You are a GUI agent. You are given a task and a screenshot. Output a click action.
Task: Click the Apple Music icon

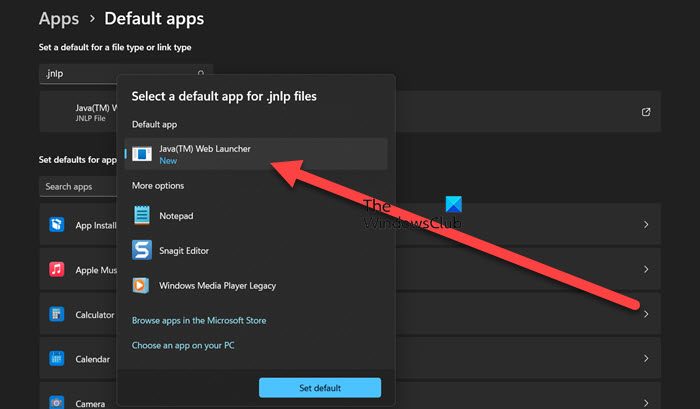coord(57,269)
